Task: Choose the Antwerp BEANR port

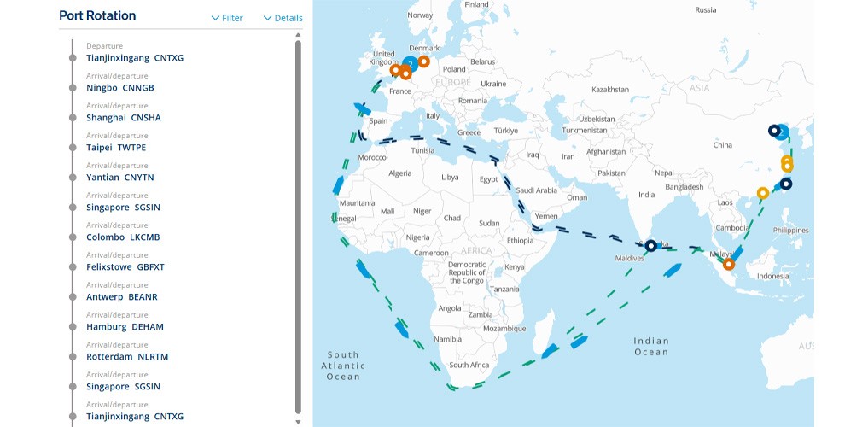Action: [122, 297]
